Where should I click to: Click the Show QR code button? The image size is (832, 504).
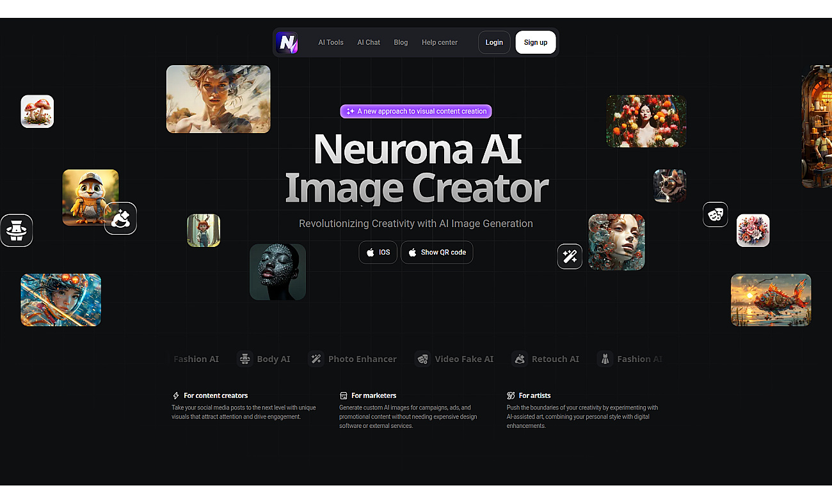click(437, 253)
